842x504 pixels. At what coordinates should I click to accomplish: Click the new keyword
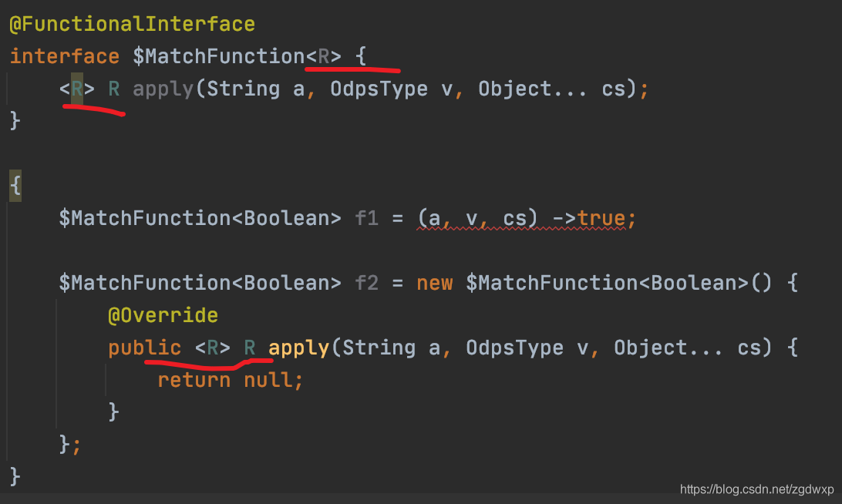click(434, 283)
